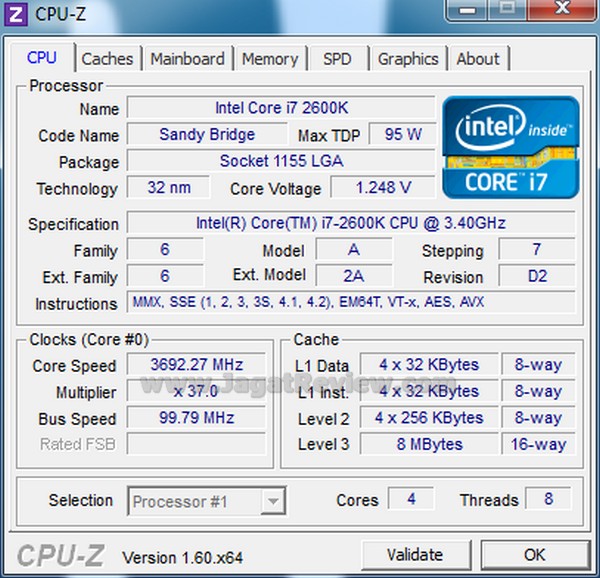Show the About tab
The width and height of the screenshot is (600, 578).
tap(478, 59)
